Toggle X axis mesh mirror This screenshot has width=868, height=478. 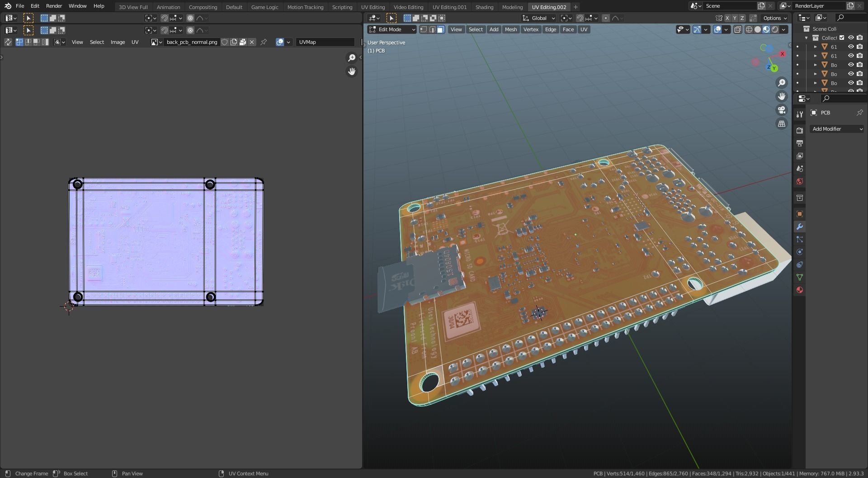tap(727, 18)
